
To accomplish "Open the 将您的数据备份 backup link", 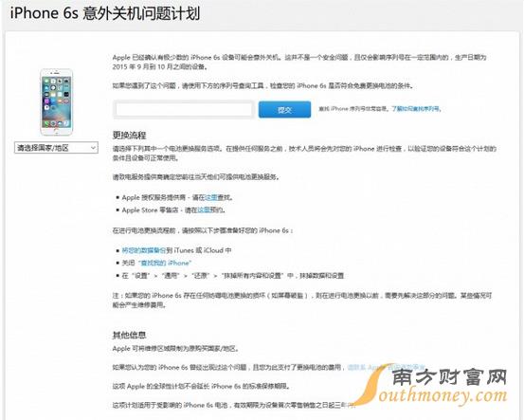I will click(144, 250).
